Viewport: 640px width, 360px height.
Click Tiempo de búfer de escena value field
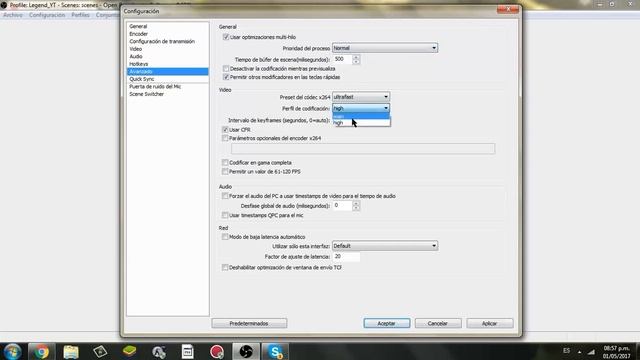coord(342,60)
